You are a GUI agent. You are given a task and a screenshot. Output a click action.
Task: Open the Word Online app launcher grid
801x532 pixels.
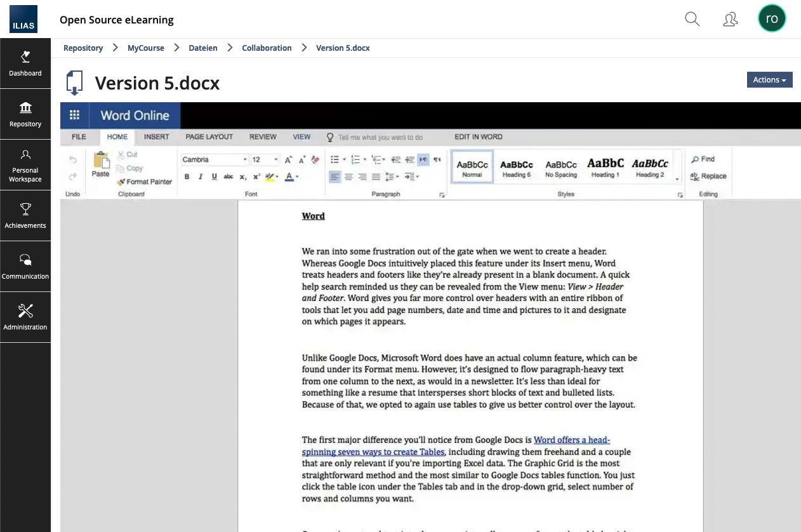coord(74,115)
